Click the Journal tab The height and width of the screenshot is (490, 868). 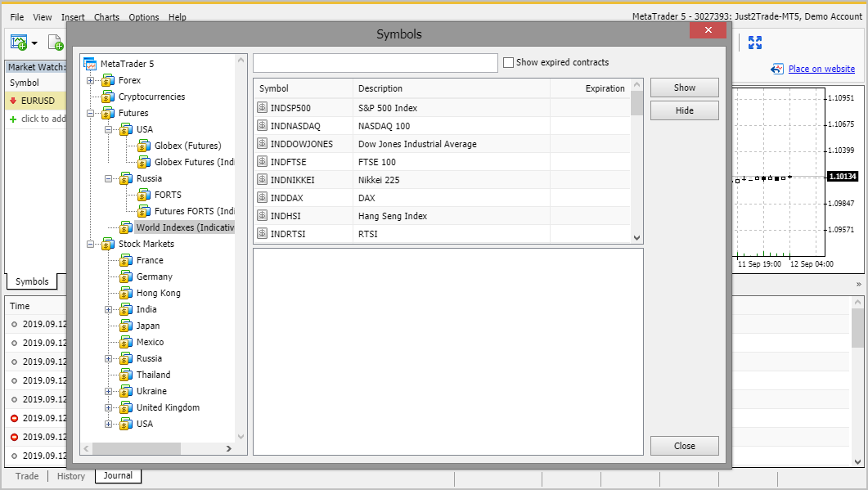click(x=118, y=475)
